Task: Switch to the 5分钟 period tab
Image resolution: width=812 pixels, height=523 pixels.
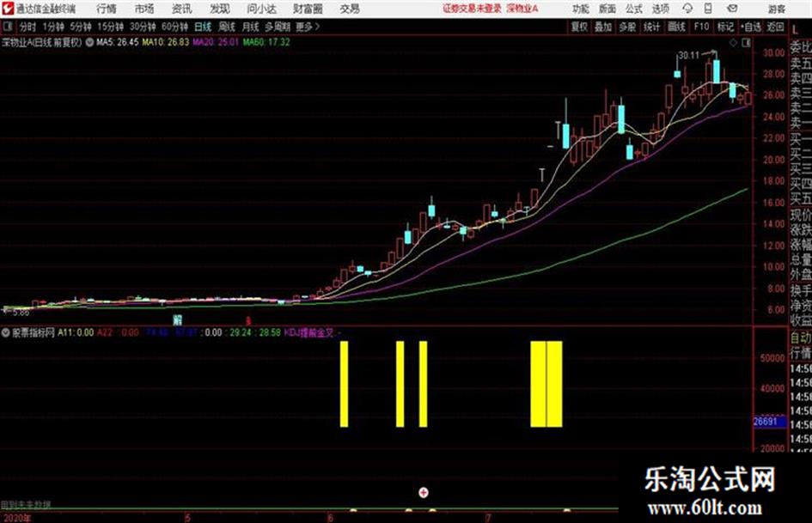Action: click(x=81, y=27)
